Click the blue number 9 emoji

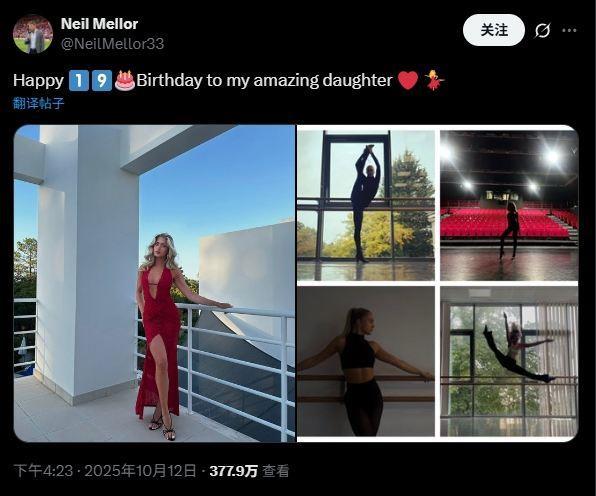click(x=101, y=80)
